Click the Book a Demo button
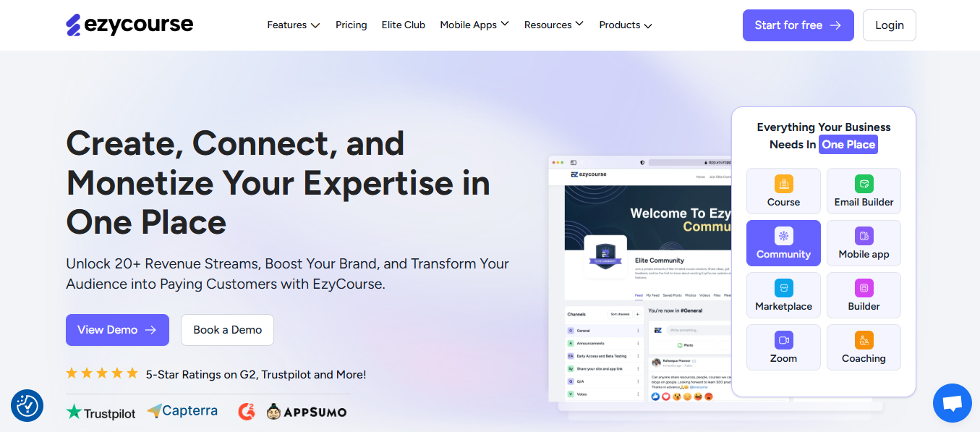This screenshot has width=980, height=432. [x=227, y=330]
